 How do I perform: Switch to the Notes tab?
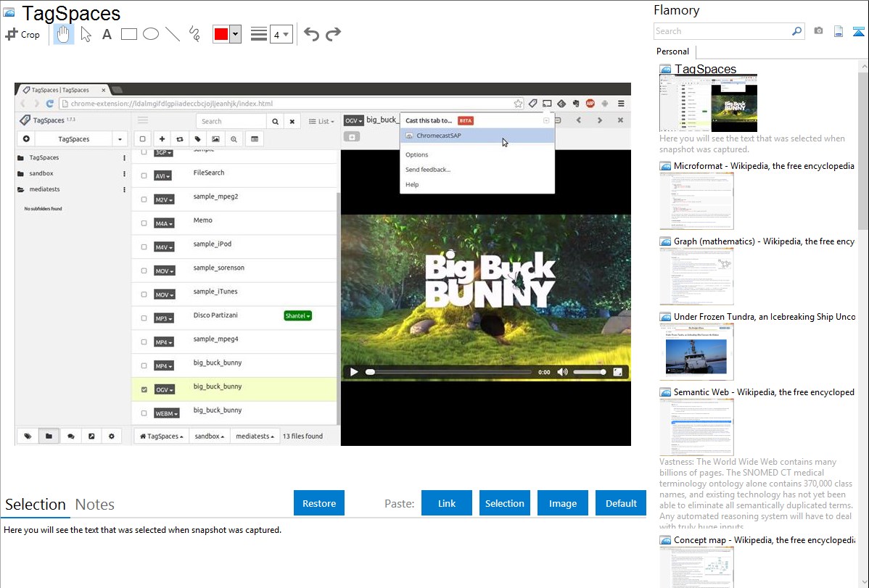pyautogui.click(x=95, y=505)
